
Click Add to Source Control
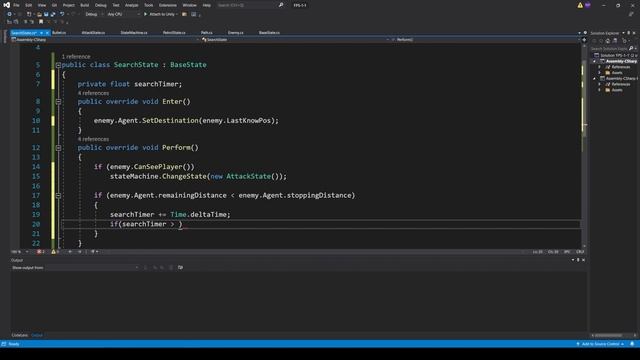(600, 344)
